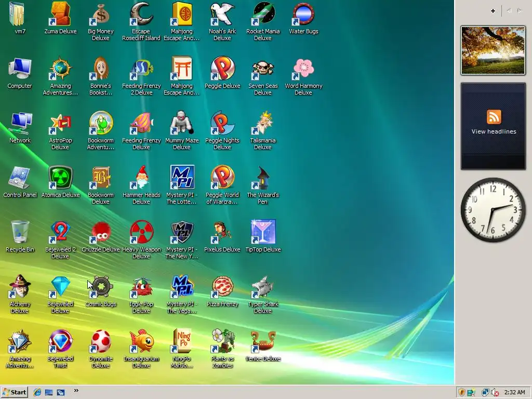Select the Computer desktop icon
The height and width of the screenshot is (399, 532).
point(20,69)
